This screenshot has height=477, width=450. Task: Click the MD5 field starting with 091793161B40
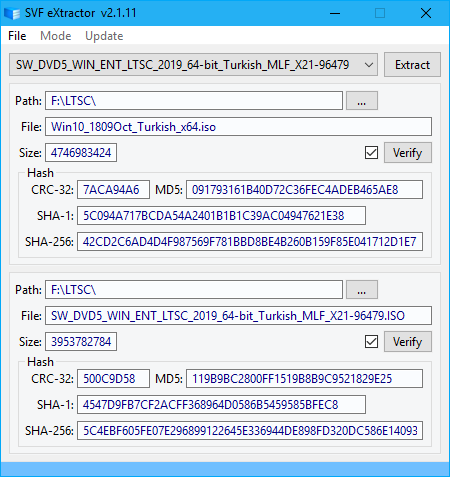coord(304,190)
